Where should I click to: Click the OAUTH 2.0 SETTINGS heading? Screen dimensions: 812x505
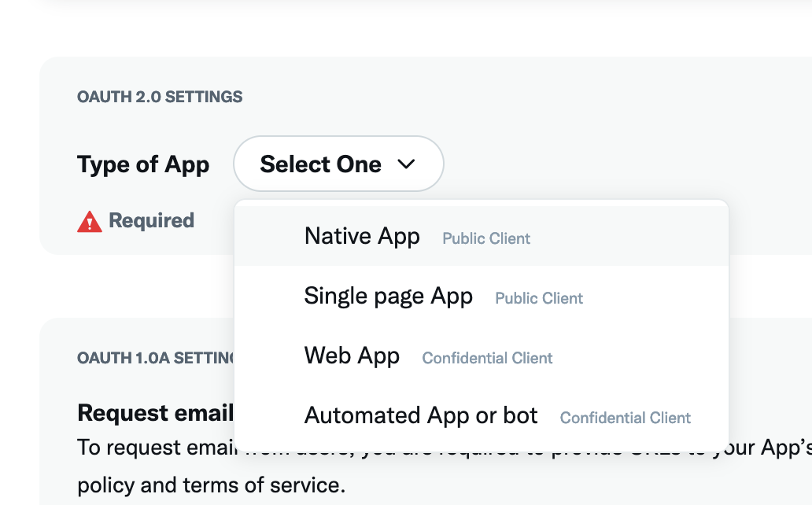click(160, 97)
